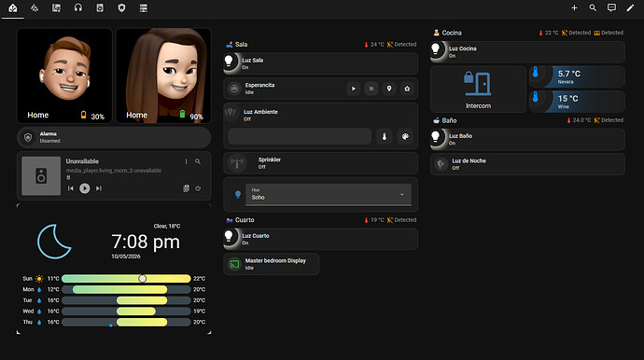The height and width of the screenshot is (360, 644).
Task: Click Luz Ambiente brightness slider
Action: (300, 136)
